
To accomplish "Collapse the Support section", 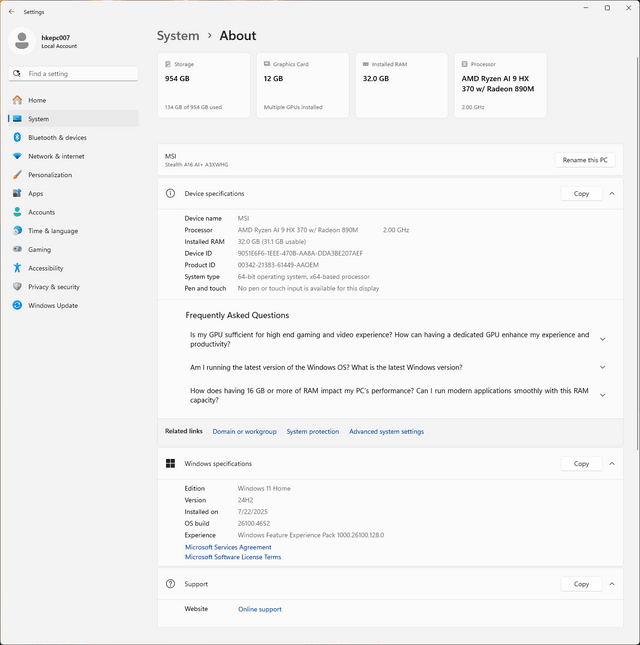I will (612, 584).
